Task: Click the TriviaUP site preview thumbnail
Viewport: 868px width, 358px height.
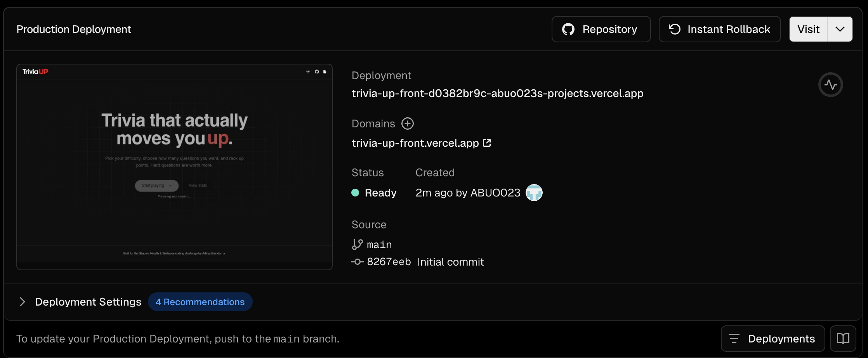Action: click(174, 167)
